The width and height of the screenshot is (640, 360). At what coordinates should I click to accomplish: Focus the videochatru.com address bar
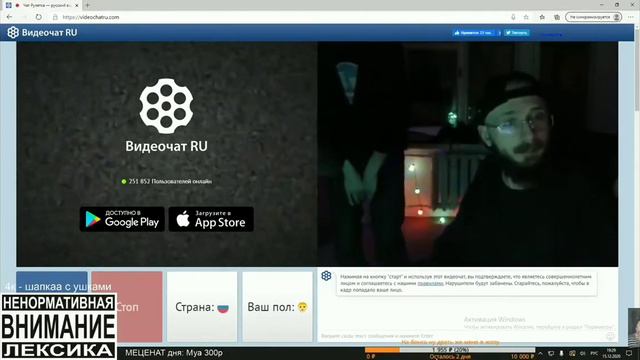pos(91,17)
